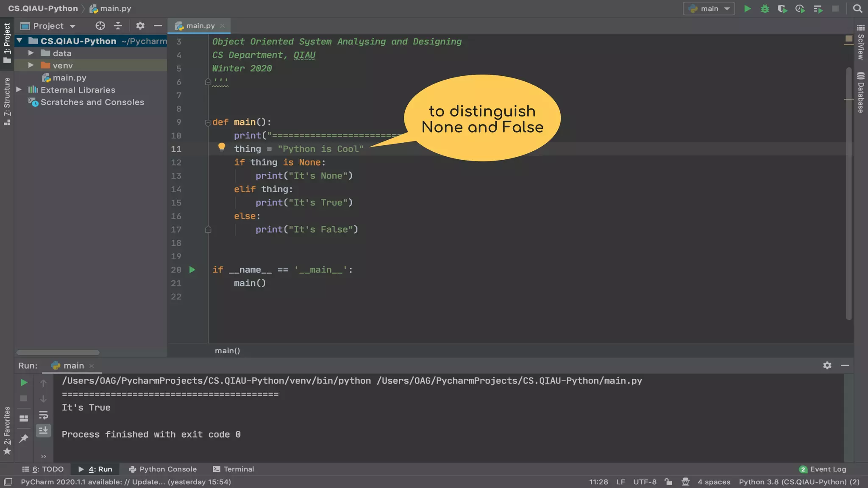Open the Terminal tool window tab
This screenshot has width=868, height=488.
(x=234, y=469)
